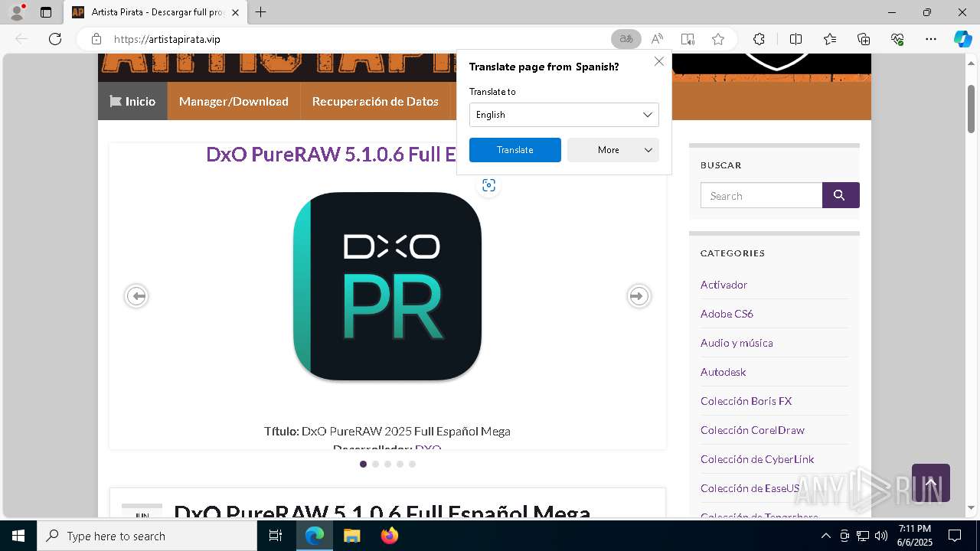Select the third slider pagination dot
The image size is (980, 551).
387,464
